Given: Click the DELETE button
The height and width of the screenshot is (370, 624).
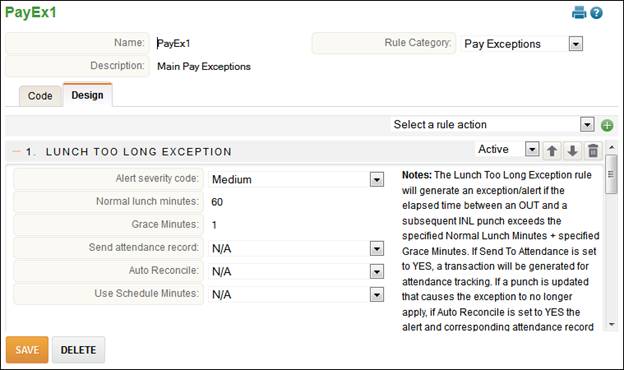Looking at the screenshot, I should (x=78, y=350).
